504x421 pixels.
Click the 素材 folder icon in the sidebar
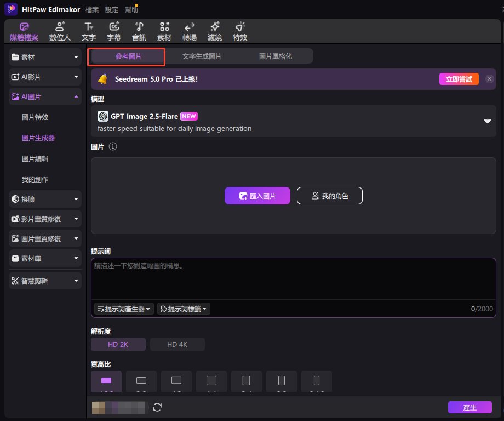[15, 57]
